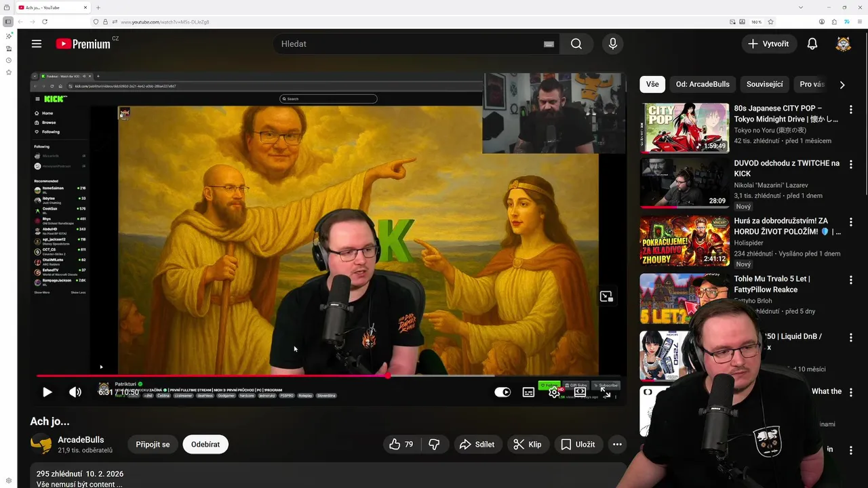Save the video with Uložit

(578, 445)
